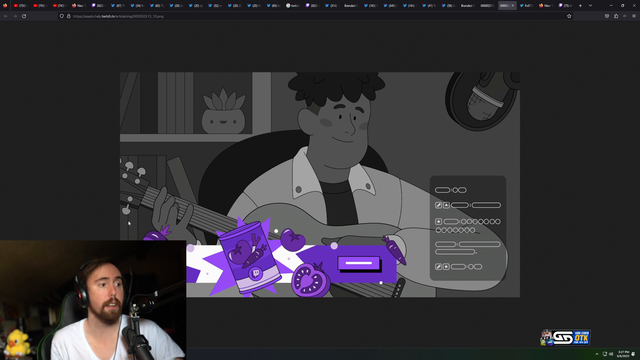
Task: Open the extensions puzzle icon
Action: [616, 16]
